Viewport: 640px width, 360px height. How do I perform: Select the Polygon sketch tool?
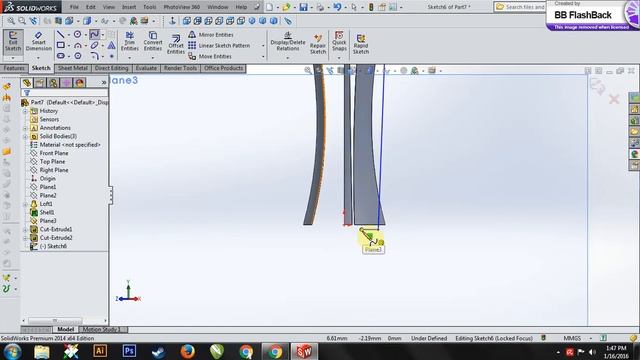click(x=78, y=56)
